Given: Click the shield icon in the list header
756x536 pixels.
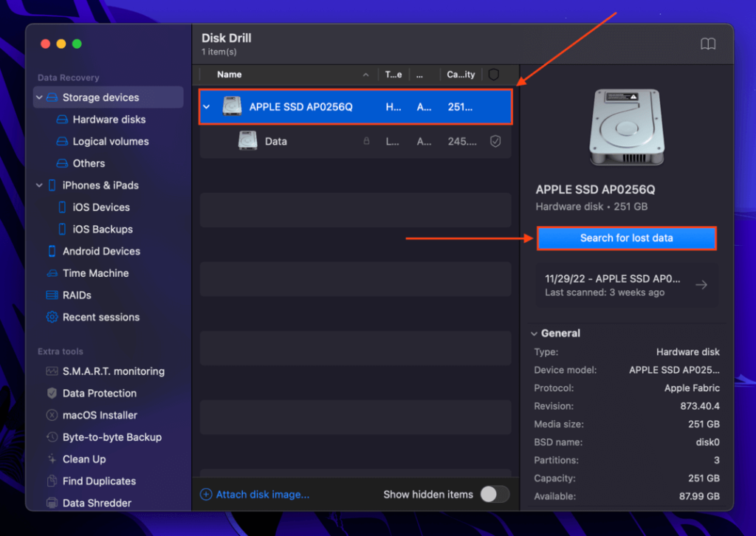Looking at the screenshot, I should point(496,75).
